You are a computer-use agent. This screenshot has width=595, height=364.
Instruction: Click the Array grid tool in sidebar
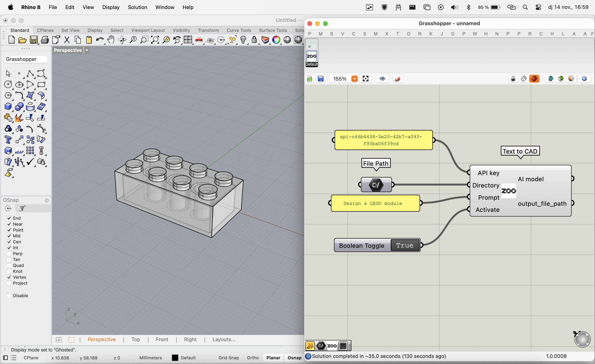[30, 151]
